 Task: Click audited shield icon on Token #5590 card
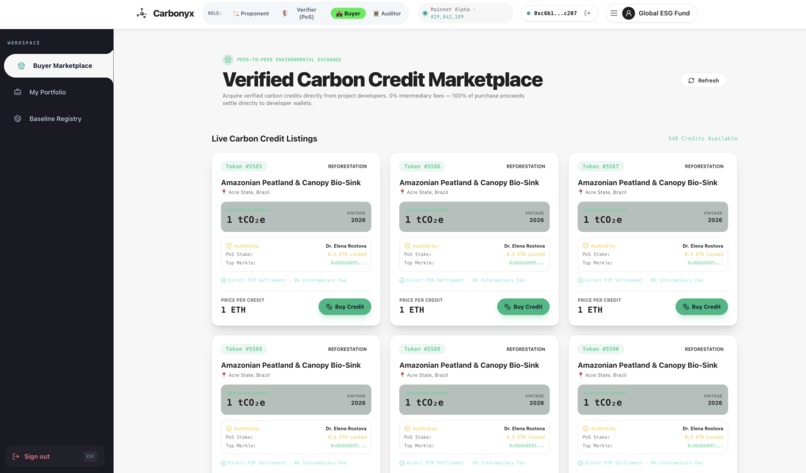pos(585,428)
